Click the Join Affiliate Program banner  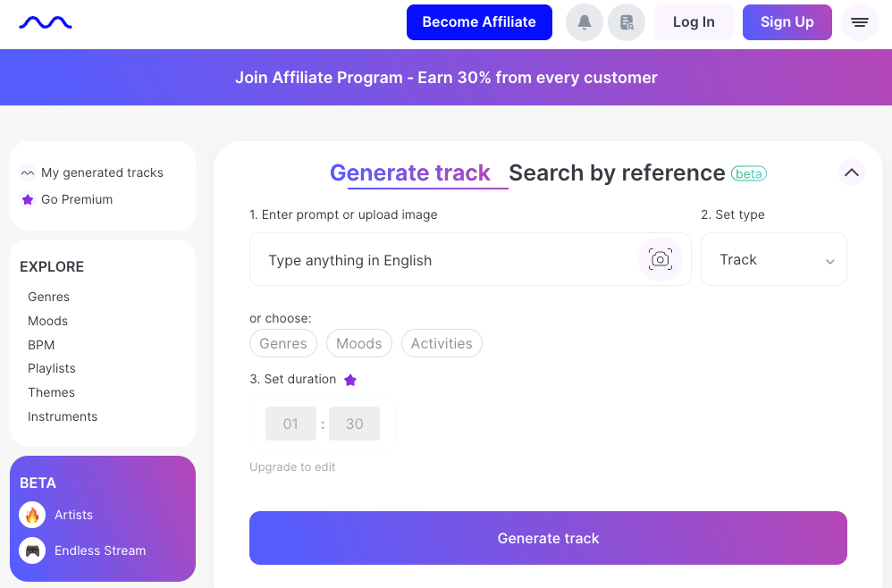[x=446, y=78]
